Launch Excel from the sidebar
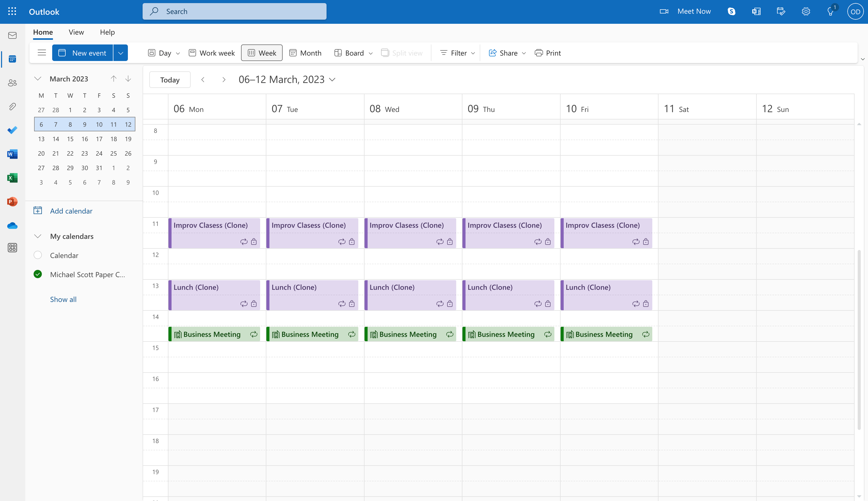This screenshot has width=868, height=501. point(12,178)
